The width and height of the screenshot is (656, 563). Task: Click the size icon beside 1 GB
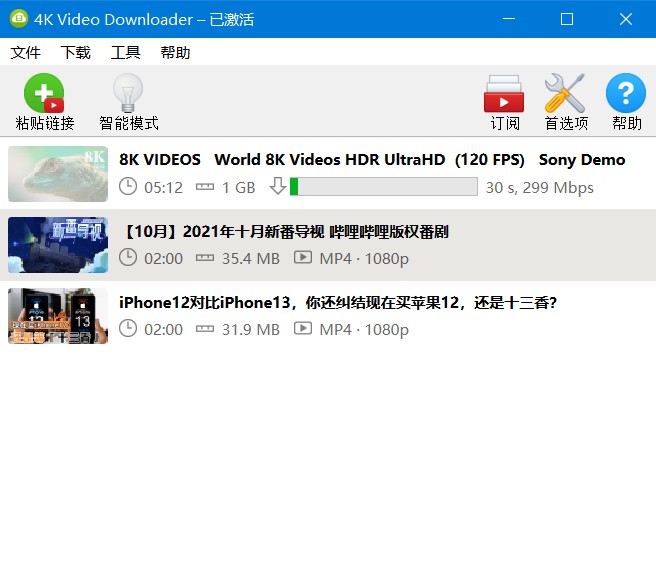coord(205,187)
